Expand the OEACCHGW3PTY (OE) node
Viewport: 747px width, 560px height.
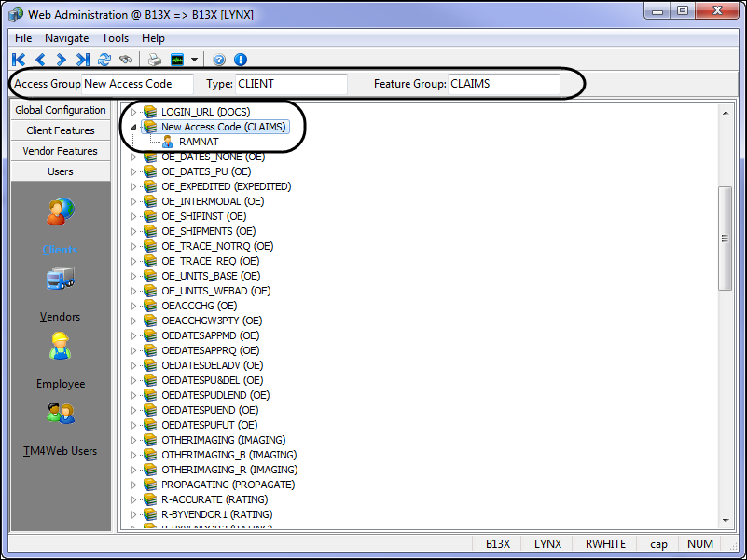coord(134,321)
